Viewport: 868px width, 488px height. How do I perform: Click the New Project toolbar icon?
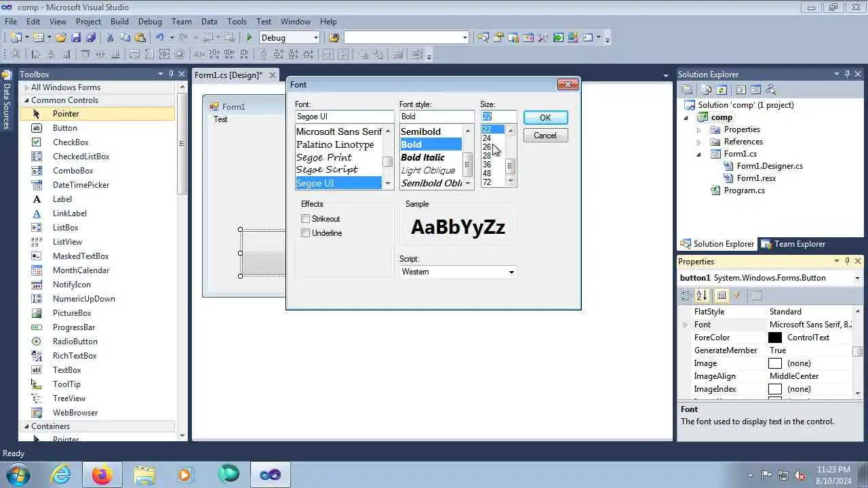click(x=16, y=38)
